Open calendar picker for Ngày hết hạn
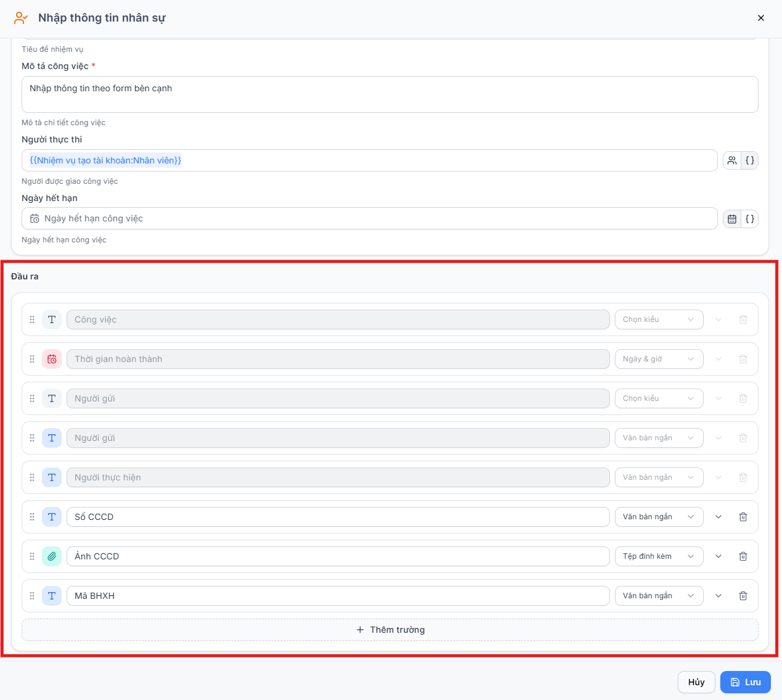This screenshot has width=782, height=700. coord(732,219)
